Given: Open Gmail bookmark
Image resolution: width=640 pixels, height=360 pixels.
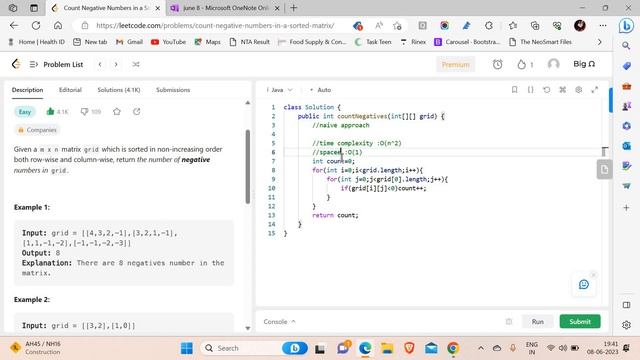Looking at the screenshot, I should click(x=129, y=42).
